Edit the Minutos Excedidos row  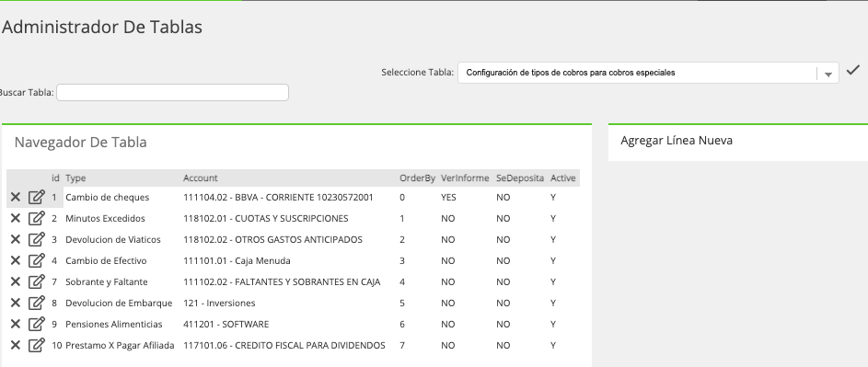tap(37, 218)
